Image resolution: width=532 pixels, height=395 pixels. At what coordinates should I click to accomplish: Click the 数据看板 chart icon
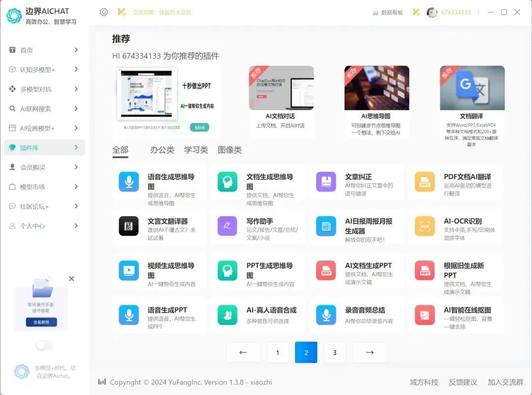375,12
